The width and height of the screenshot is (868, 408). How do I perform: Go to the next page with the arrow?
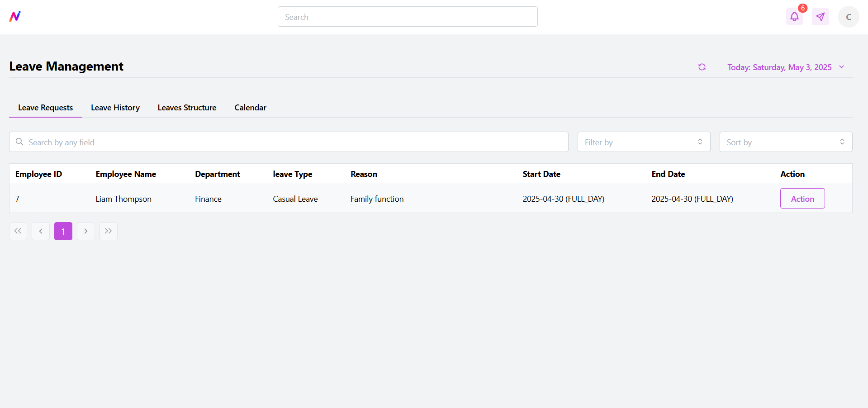tap(86, 231)
